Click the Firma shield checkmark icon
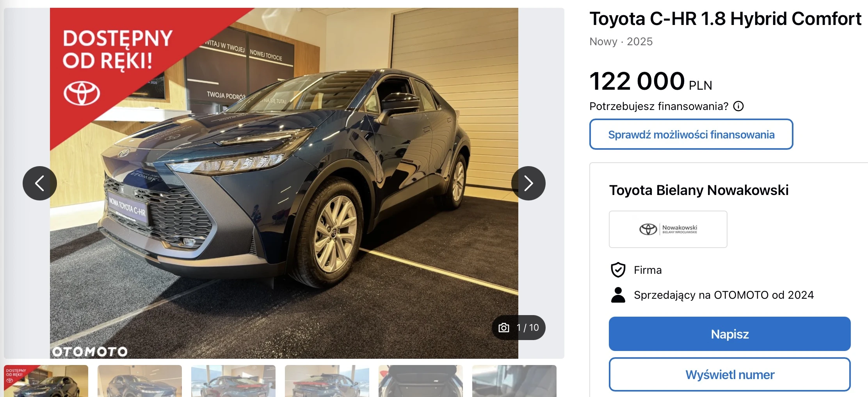This screenshot has width=868, height=397. (x=618, y=270)
